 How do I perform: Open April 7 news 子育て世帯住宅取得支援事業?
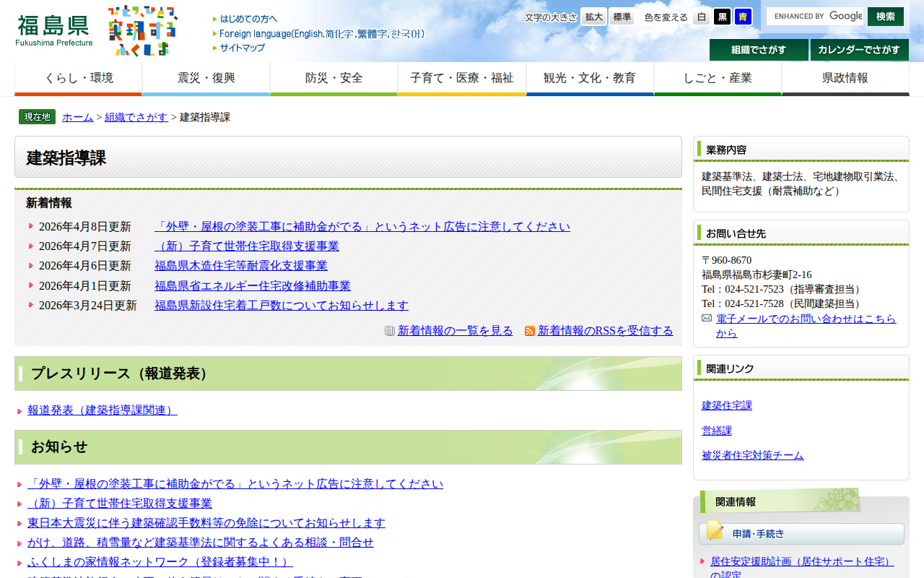[247, 246]
